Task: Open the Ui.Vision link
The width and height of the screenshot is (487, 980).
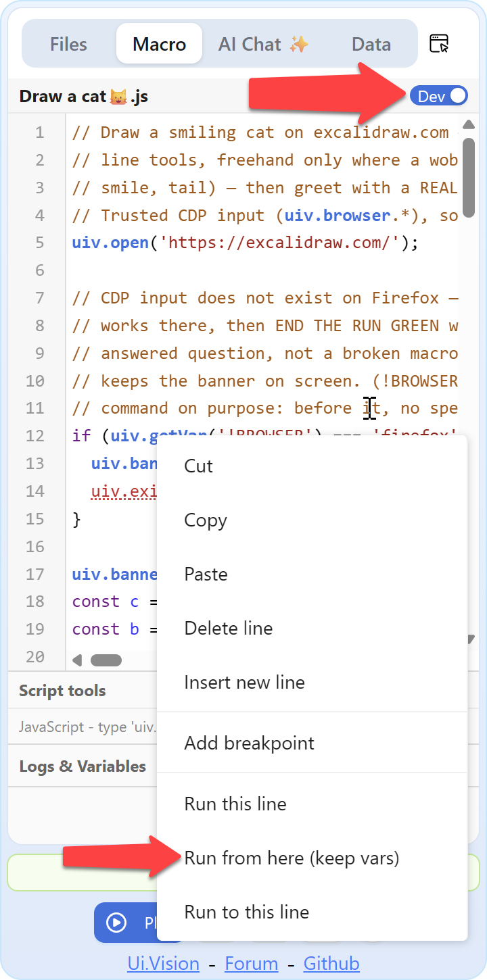Action: pyautogui.click(x=163, y=963)
